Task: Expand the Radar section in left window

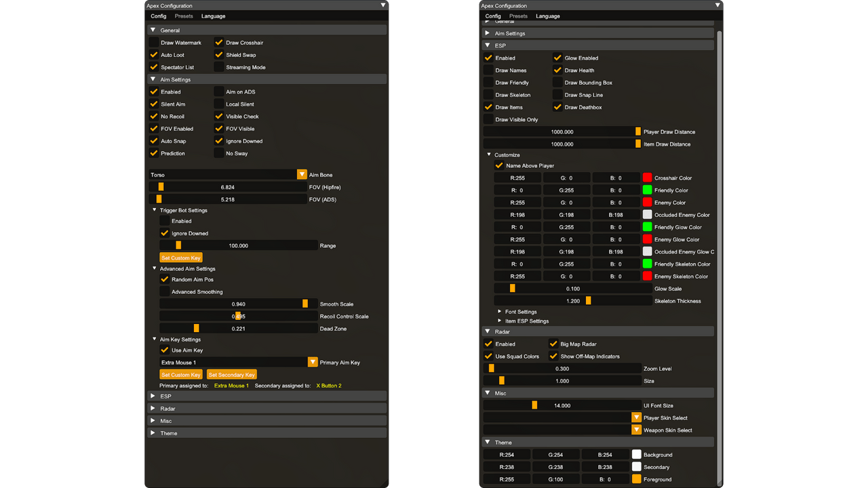Action: [267, 408]
